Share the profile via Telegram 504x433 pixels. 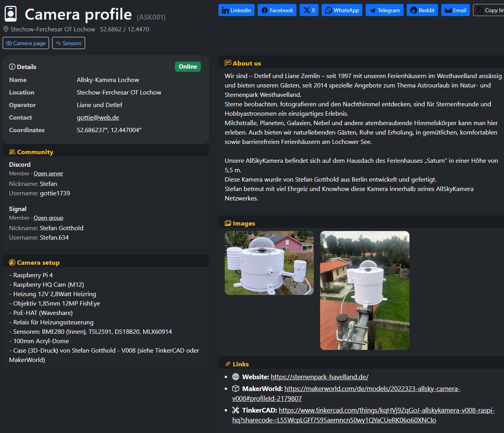(x=384, y=10)
